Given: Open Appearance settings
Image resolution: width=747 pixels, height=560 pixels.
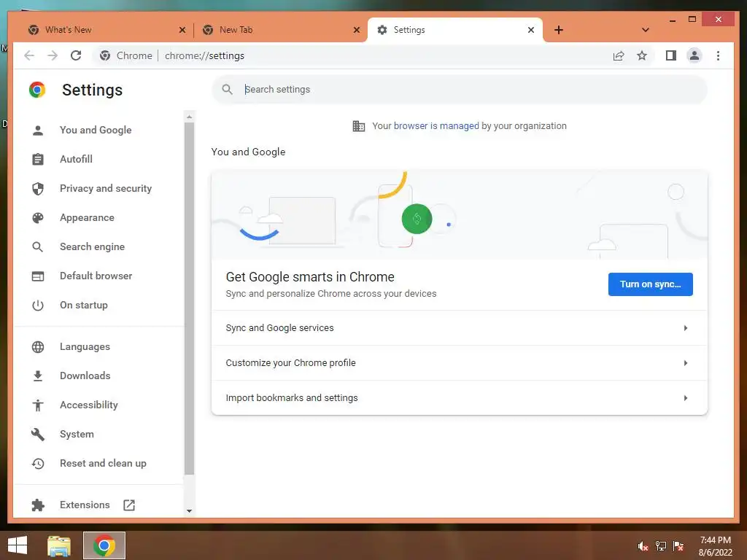Looking at the screenshot, I should coord(88,217).
